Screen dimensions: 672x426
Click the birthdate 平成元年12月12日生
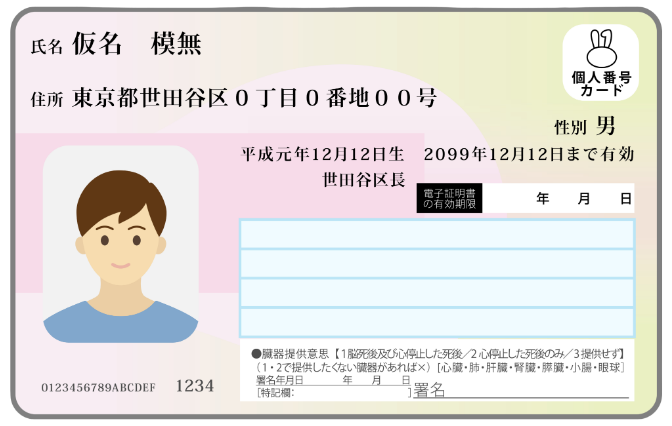pos(323,155)
